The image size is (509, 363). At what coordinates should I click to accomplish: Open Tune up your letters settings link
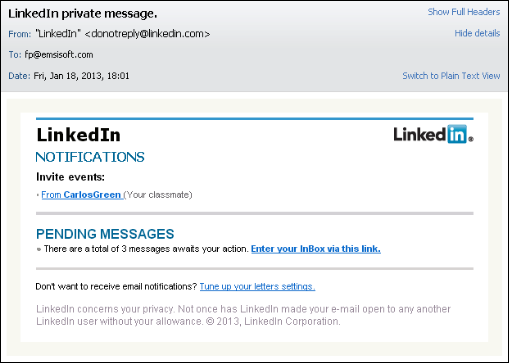coord(257,287)
